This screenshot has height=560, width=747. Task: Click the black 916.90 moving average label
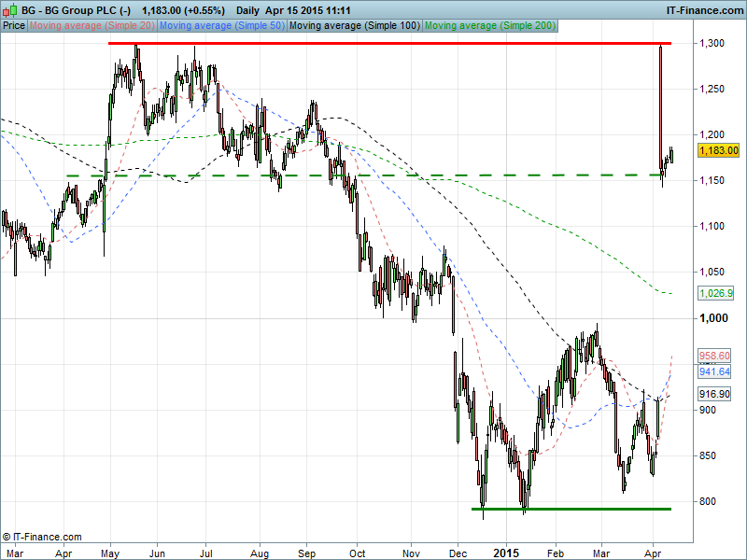click(x=716, y=394)
